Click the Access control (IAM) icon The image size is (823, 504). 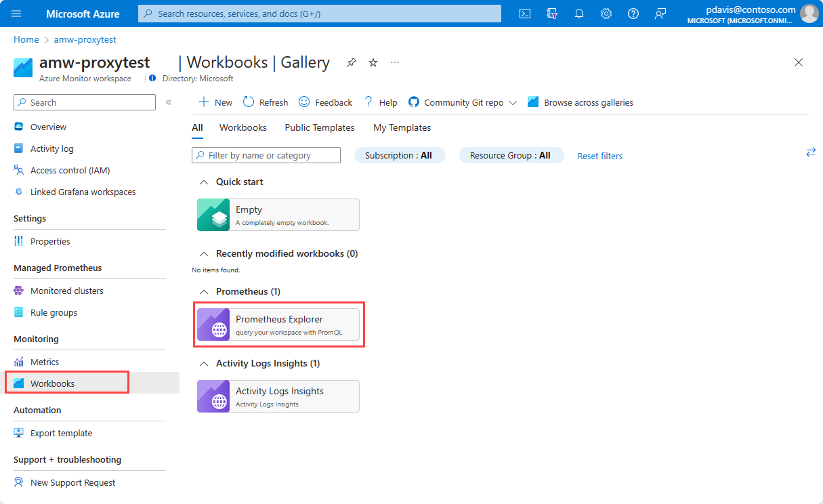[19, 170]
